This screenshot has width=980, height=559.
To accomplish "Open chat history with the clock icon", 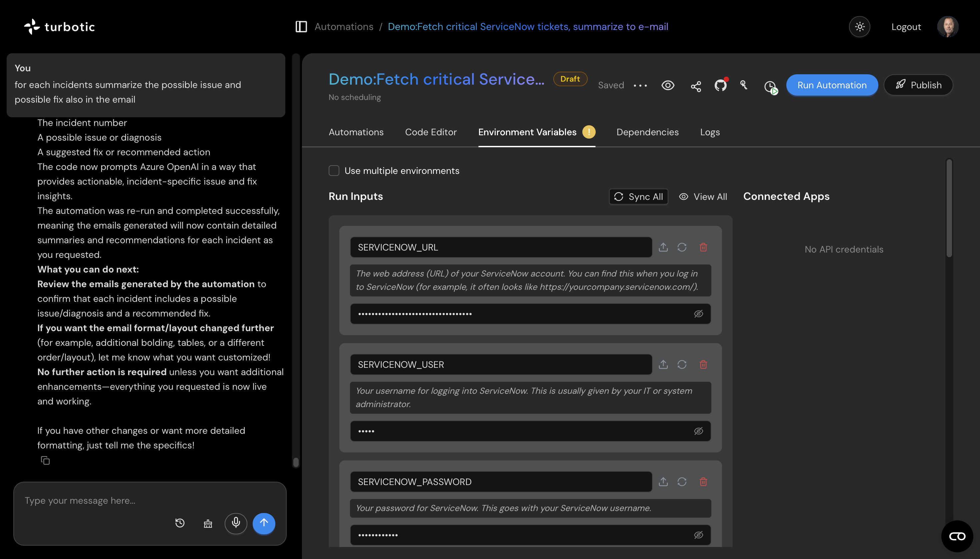I will [180, 523].
